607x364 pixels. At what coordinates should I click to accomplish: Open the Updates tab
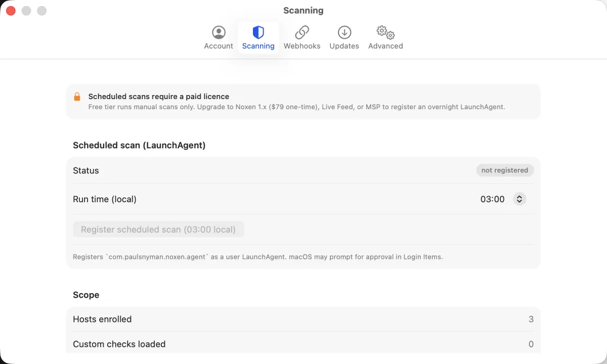(344, 38)
